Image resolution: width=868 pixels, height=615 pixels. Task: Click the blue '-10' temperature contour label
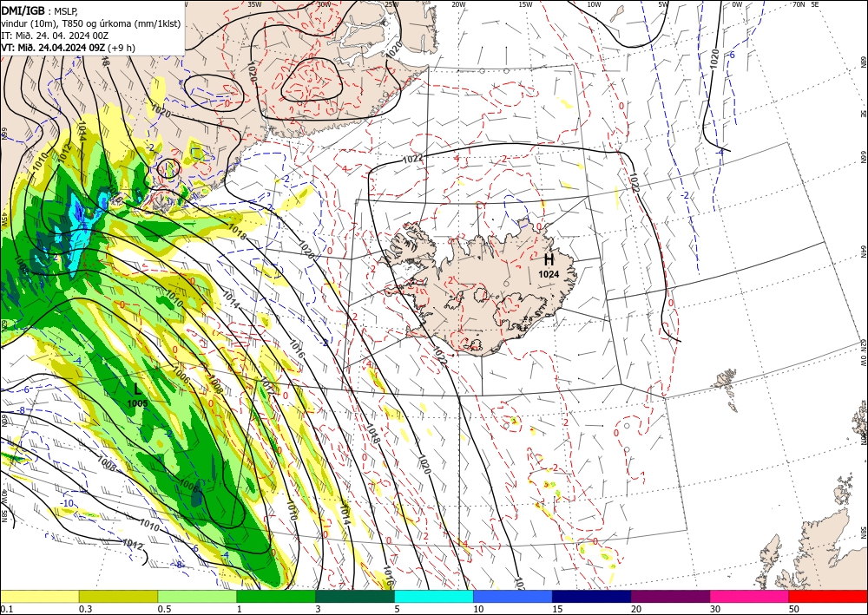pos(67,503)
